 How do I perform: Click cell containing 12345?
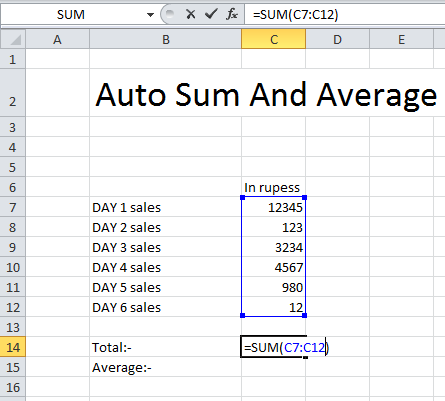click(x=273, y=207)
